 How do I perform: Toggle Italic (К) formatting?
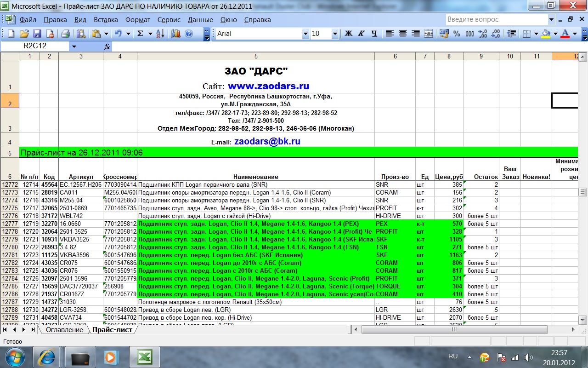(361, 34)
